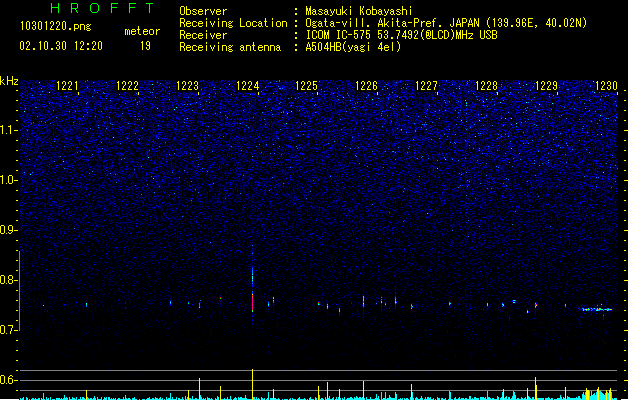629x400 pixels.
Task: Click the timestamp 02.10.30 12:20
Action: (x=61, y=46)
